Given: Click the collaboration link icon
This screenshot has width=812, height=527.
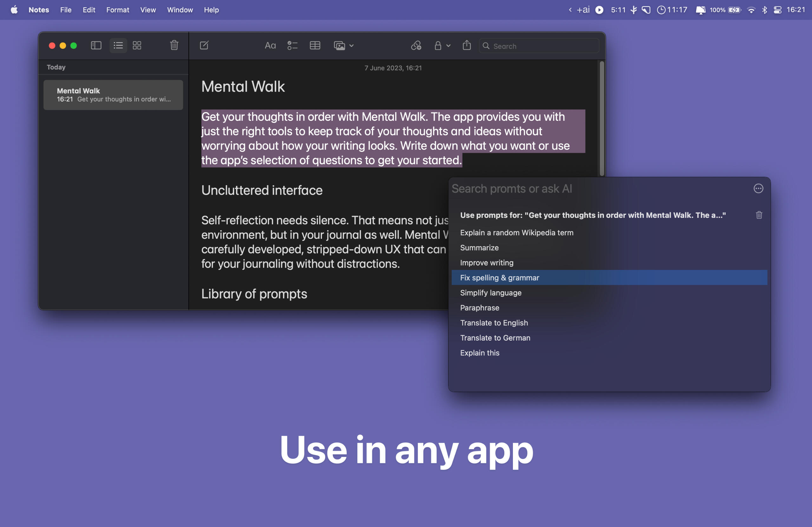Looking at the screenshot, I should pyautogui.click(x=416, y=45).
